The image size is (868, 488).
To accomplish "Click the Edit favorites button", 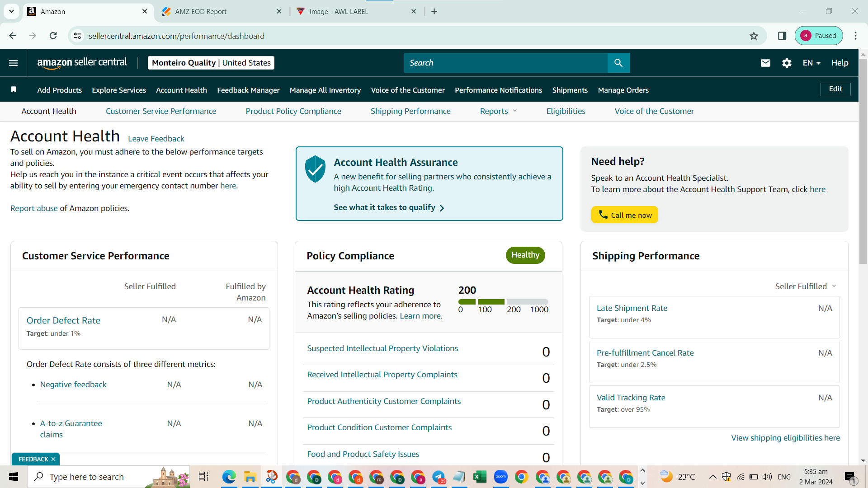I will coord(835,89).
